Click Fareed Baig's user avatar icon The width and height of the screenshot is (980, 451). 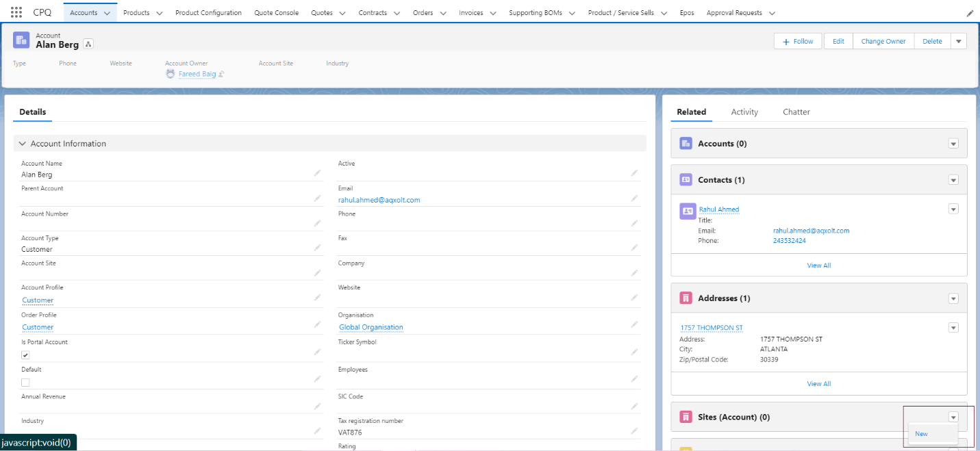coord(170,73)
